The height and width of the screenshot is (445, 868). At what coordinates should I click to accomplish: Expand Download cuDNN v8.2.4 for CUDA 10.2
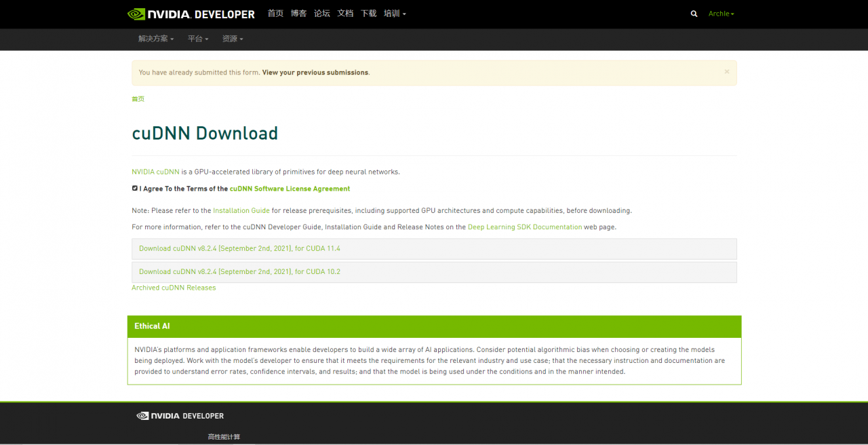click(434, 272)
